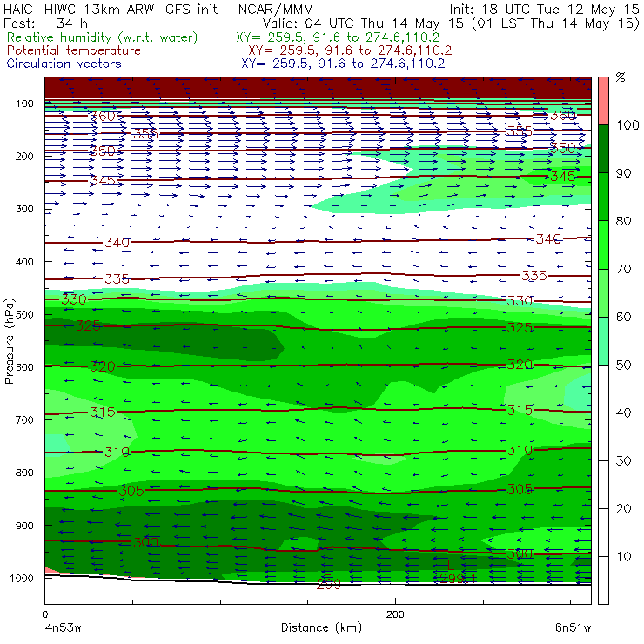Click the 299 minimum contour value label
Viewport: 644px width, 644px height.
tap(329, 585)
